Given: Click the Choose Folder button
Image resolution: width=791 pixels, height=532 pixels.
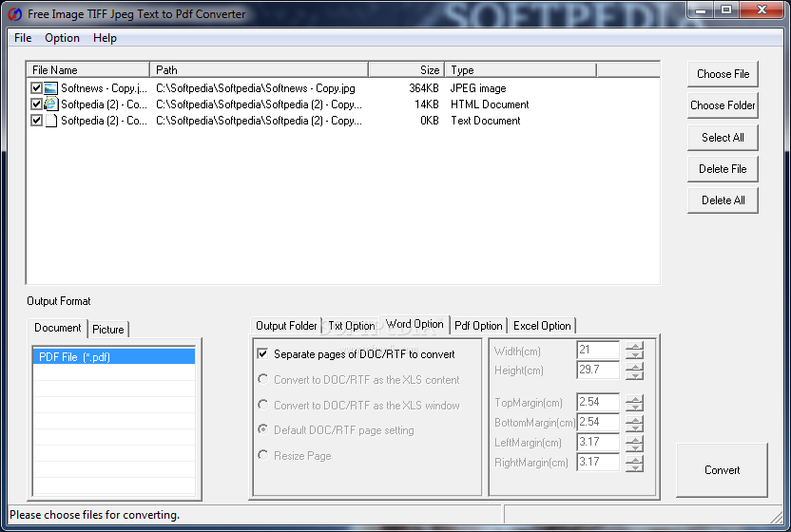Looking at the screenshot, I should (x=723, y=105).
